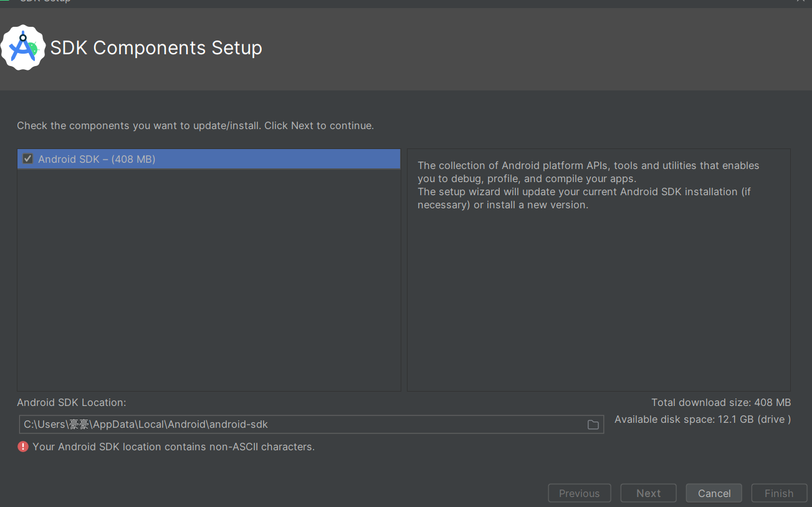Click the non-ASCII characters error message
The width and height of the screenshot is (812, 507).
pos(173,447)
